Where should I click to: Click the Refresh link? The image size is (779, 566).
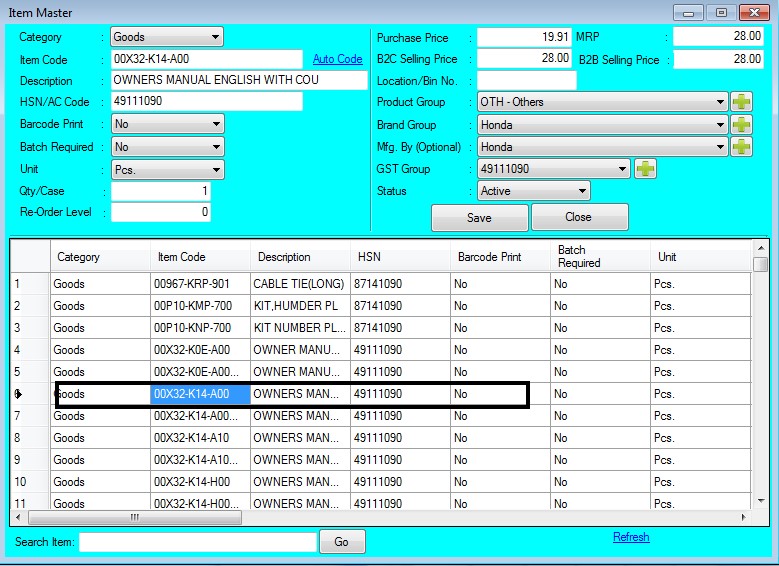click(x=631, y=537)
